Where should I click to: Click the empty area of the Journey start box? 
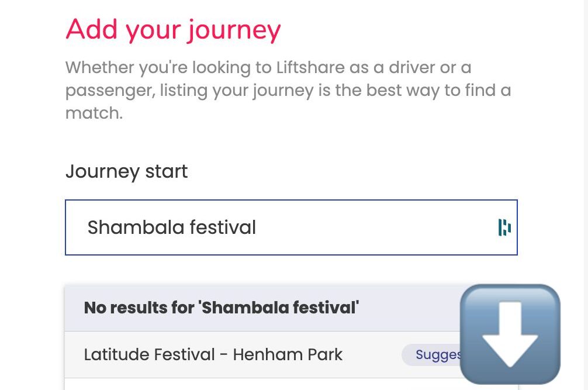[374, 227]
